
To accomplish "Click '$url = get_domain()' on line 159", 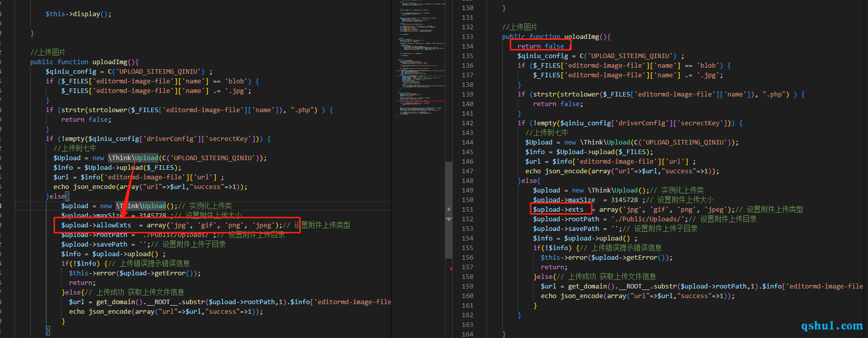I will (578, 286).
